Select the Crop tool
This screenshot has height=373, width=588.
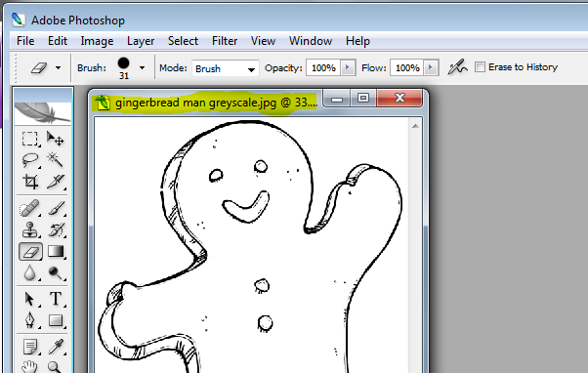(30, 182)
